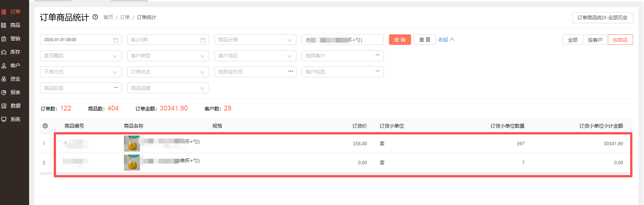The image size is (644, 205).
Task: Click the 查询 search button
Action: (x=400, y=40)
